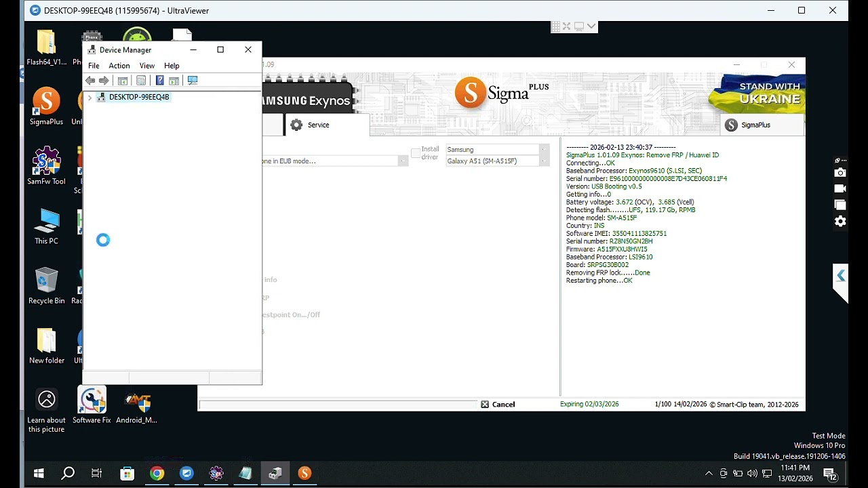This screenshot has height=488, width=868.
Task: Start recording with the video camera icon
Action: (840, 189)
